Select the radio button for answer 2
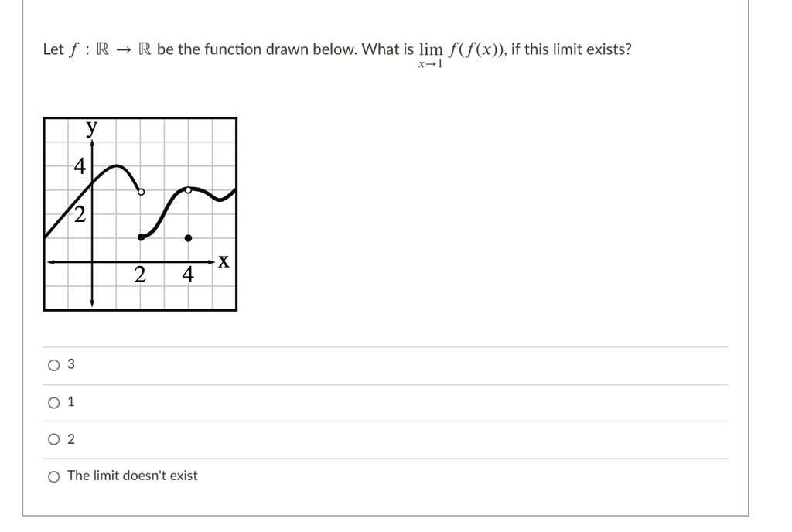Screen dimensions: 792x532 coord(53,438)
